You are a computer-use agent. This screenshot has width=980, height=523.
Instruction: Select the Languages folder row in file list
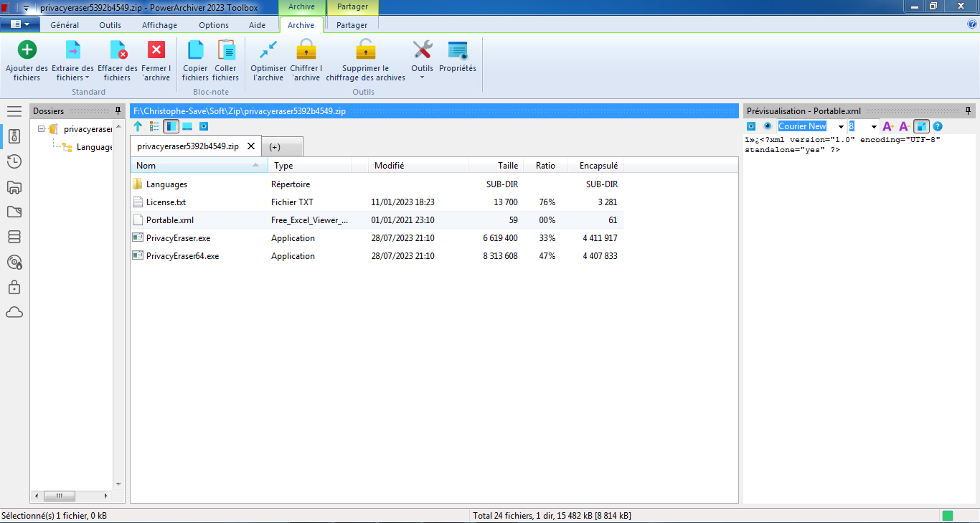coord(377,184)
